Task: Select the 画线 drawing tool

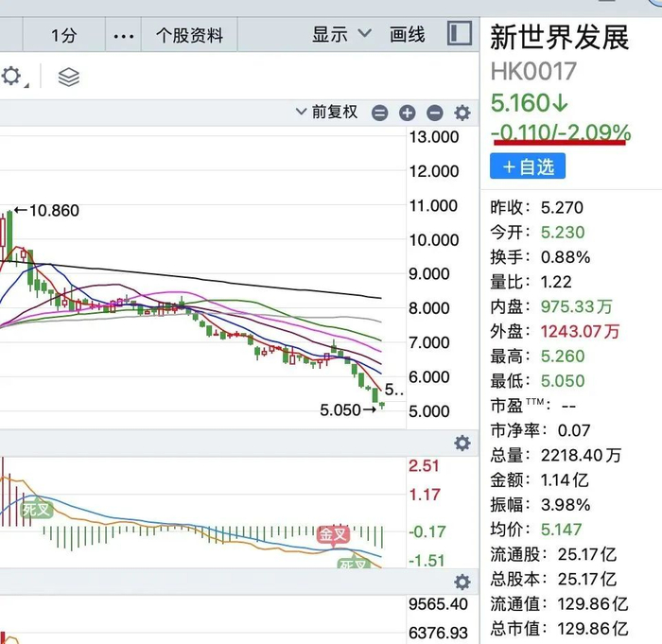Action: click(407, 34)
